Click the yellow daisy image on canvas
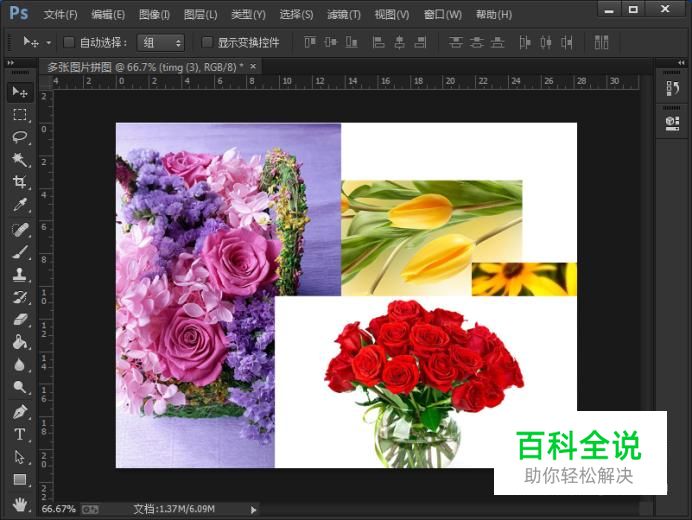The height and width of the screenshot is (520, 692). pyautogui.click(x=524, y=279)
